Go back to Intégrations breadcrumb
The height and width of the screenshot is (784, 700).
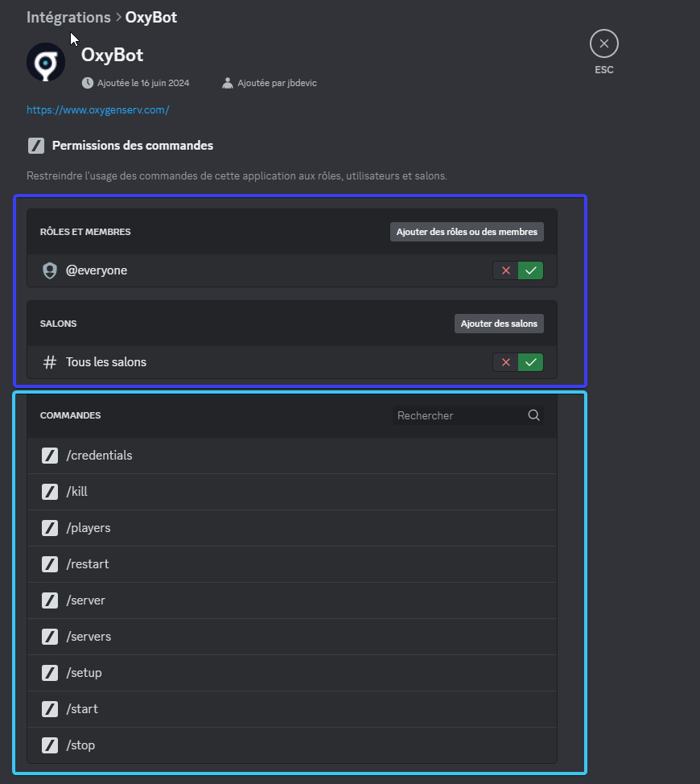pyautogui.click(x=68, y=17)
